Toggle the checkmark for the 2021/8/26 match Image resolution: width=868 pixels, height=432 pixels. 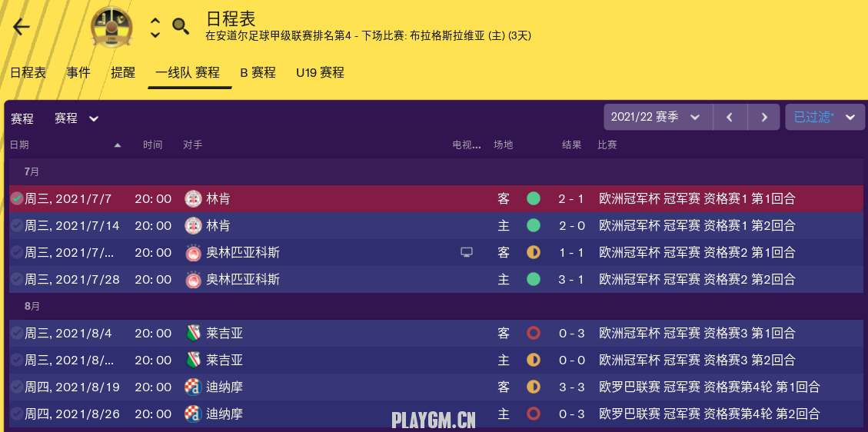pyautogui.click(x=17, y=414)
